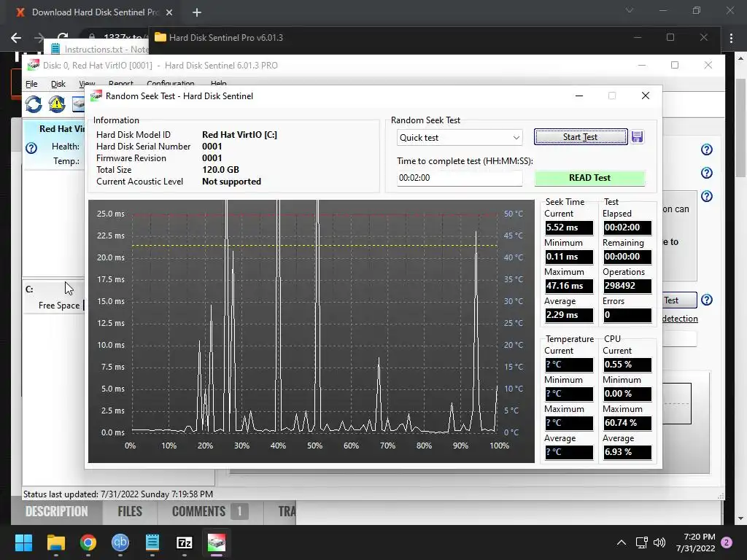Open the Disk menu
The height and width of the screenshot is (560, 747).
tap(58, 84)
